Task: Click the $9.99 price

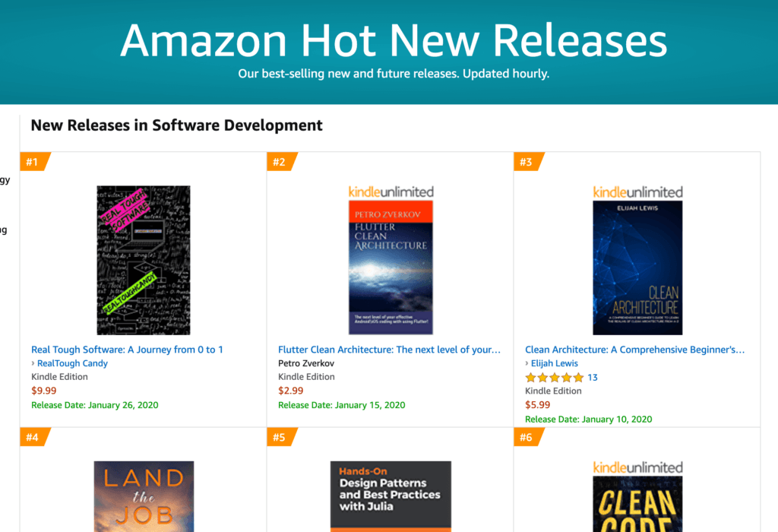Action: pos(43,391)
